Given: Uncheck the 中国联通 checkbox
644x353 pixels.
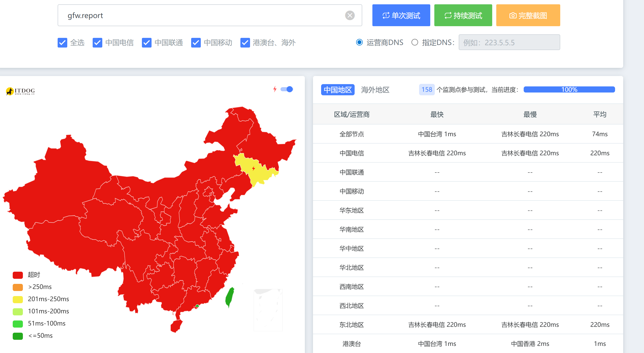Looking at the screenshot, I should pyautogui.click(x=147, y=43).
